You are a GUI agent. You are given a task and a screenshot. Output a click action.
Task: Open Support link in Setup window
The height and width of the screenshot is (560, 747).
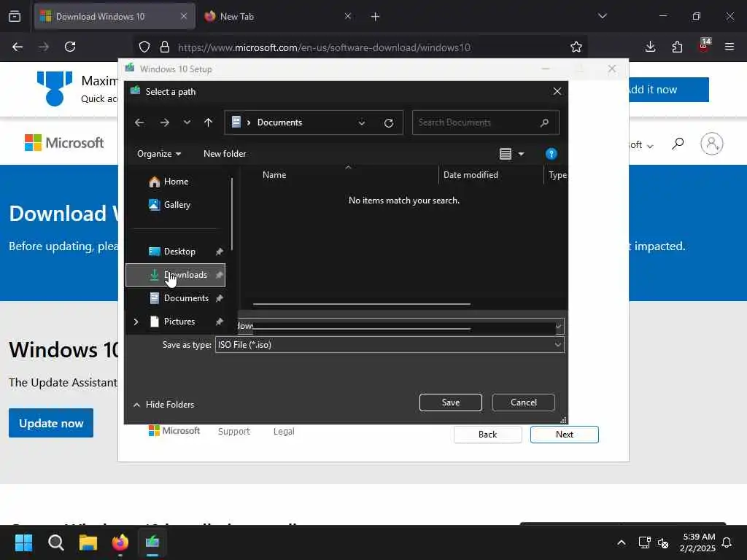click(x=234, y=432)
